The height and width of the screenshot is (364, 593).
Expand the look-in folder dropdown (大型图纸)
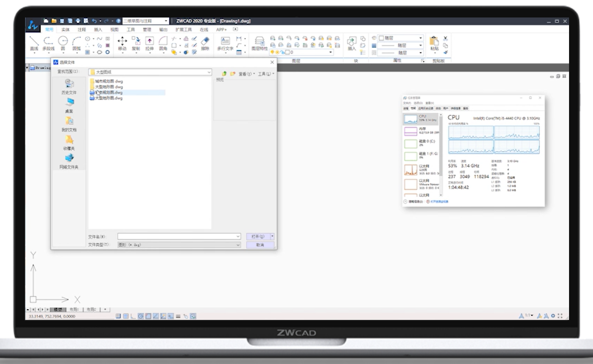(209, 72)
